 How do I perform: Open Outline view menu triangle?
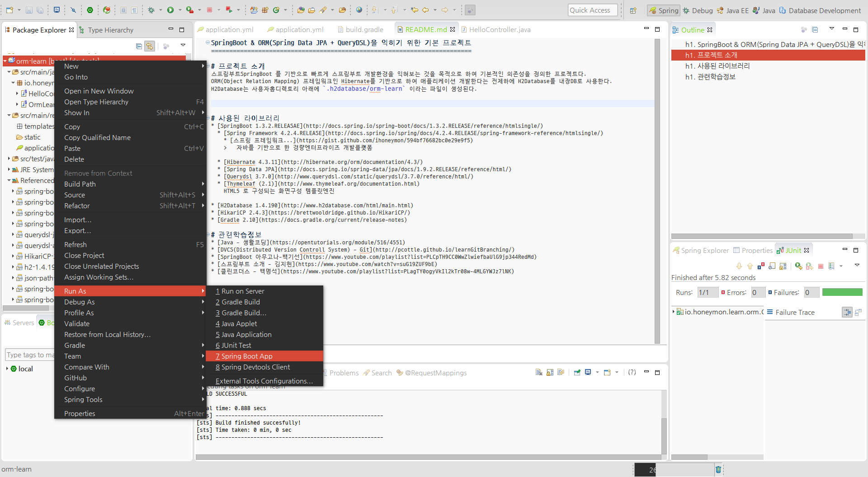pos(831,28)
